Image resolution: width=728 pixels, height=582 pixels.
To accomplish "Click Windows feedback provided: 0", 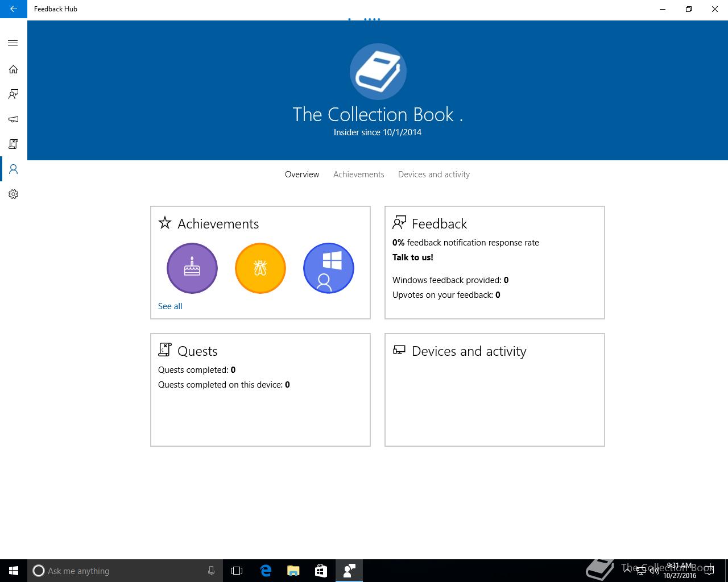I will click(x=450, y=280).
